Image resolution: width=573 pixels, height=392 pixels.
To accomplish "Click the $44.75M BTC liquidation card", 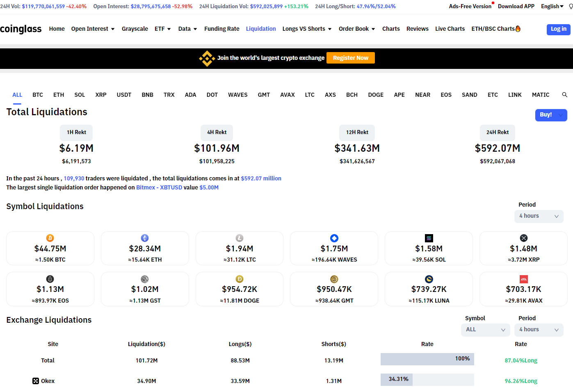I will 50,248.
